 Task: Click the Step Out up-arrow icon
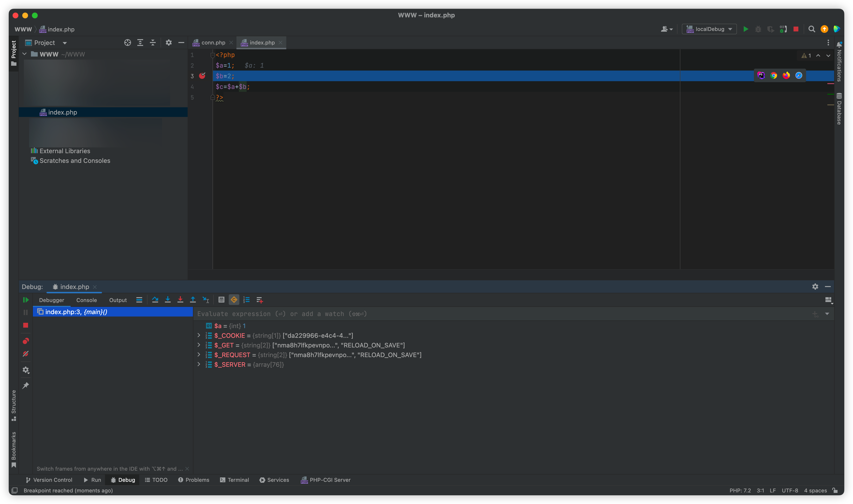pos(193,300)
